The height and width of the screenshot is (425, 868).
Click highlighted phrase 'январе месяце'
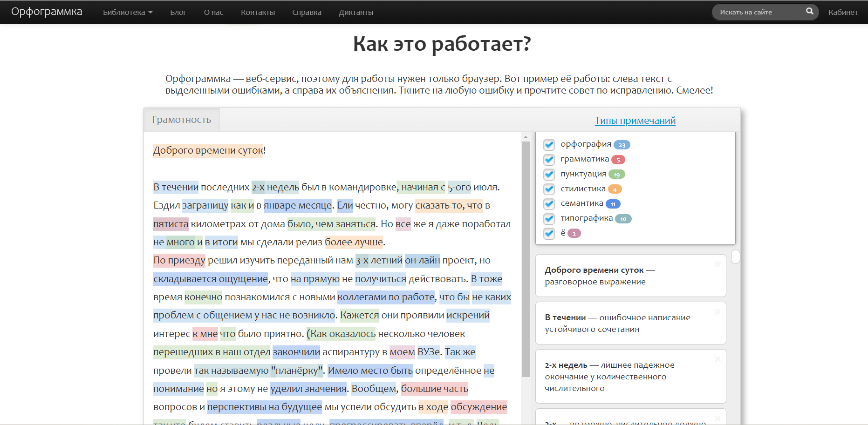pyautogui.click(x=298, y=205)
